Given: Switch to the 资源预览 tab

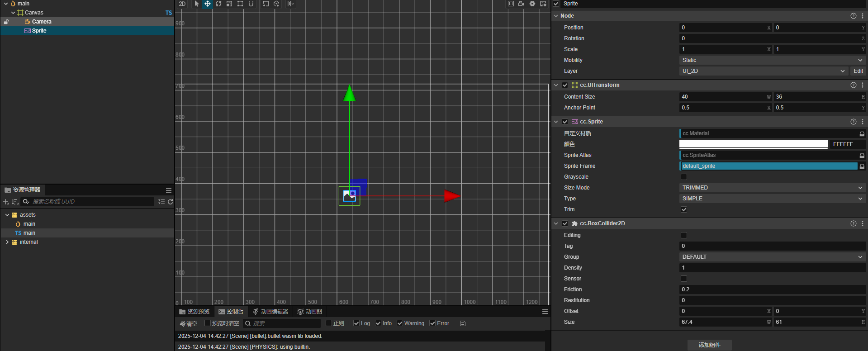Looking at the screenshot, I should 194,312.
